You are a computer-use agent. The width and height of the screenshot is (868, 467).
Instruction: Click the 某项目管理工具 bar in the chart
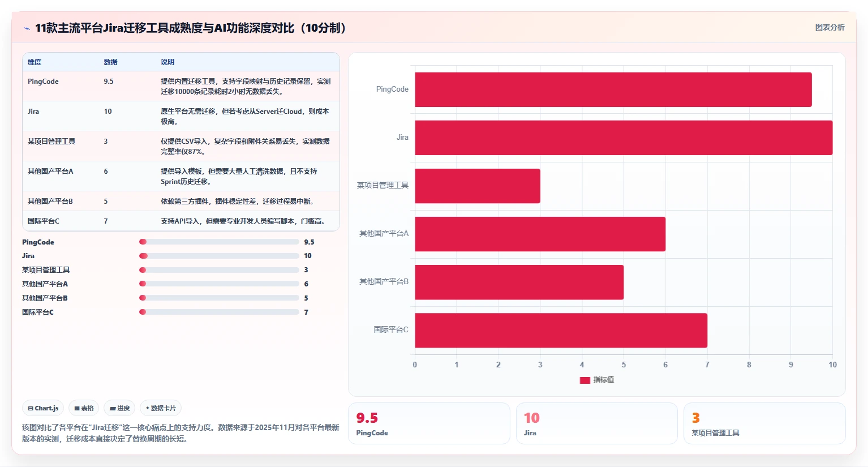(478, 186)
